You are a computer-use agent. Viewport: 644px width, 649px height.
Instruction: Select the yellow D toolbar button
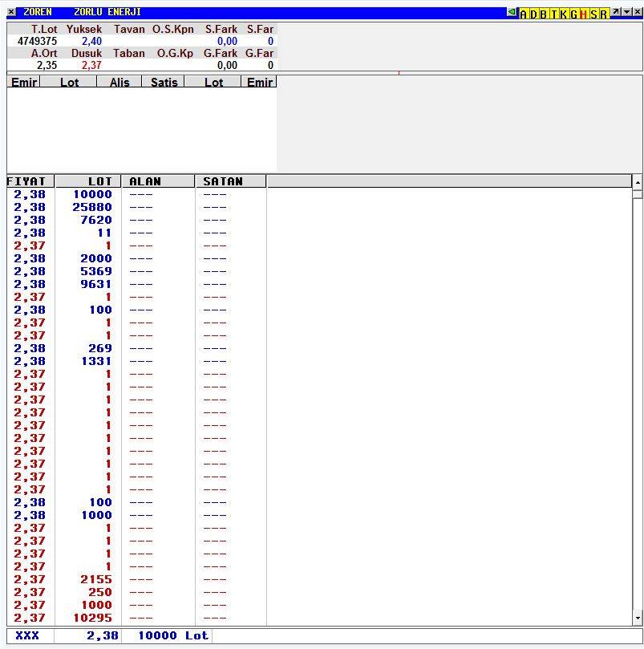(533, 14)
